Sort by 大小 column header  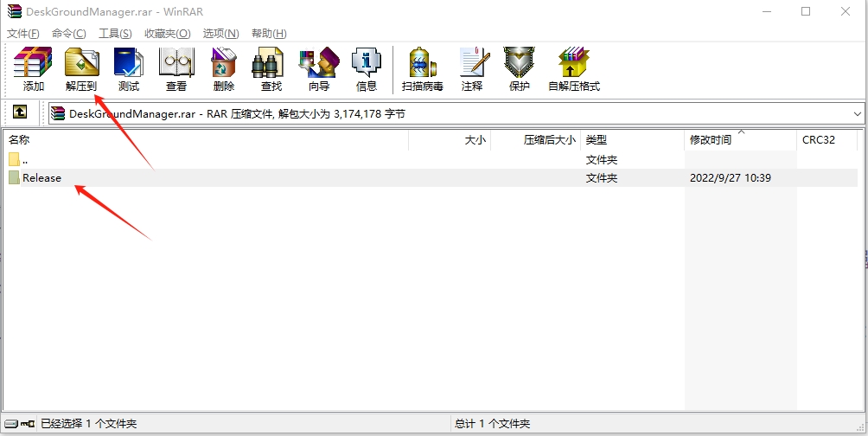tap(450, 140)
